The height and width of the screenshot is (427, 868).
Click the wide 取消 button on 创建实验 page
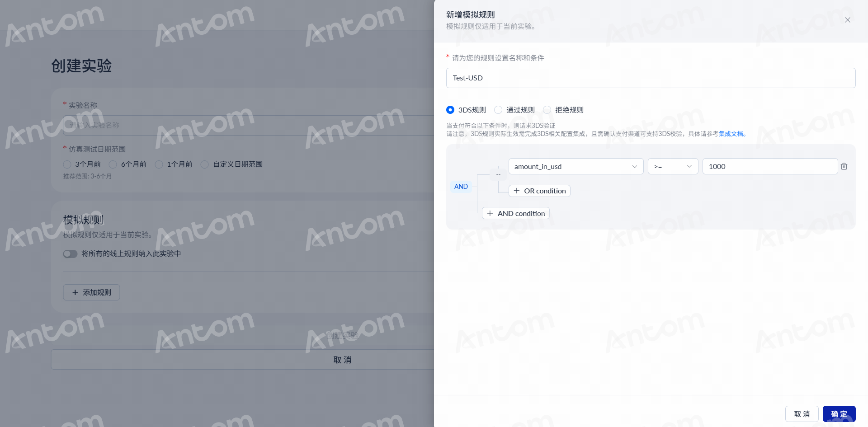[x=243, y=360]
